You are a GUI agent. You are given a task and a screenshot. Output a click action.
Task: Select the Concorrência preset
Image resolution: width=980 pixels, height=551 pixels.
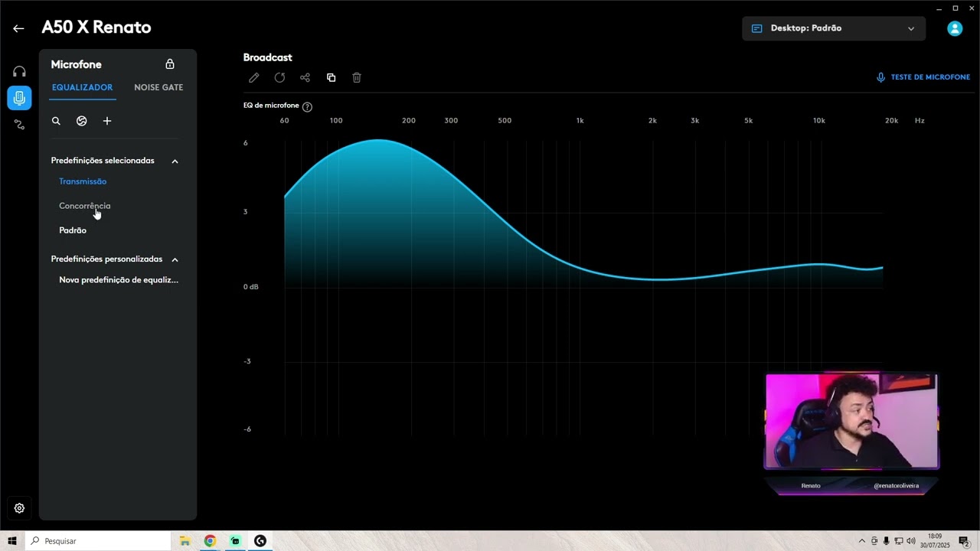coord(85,206)
